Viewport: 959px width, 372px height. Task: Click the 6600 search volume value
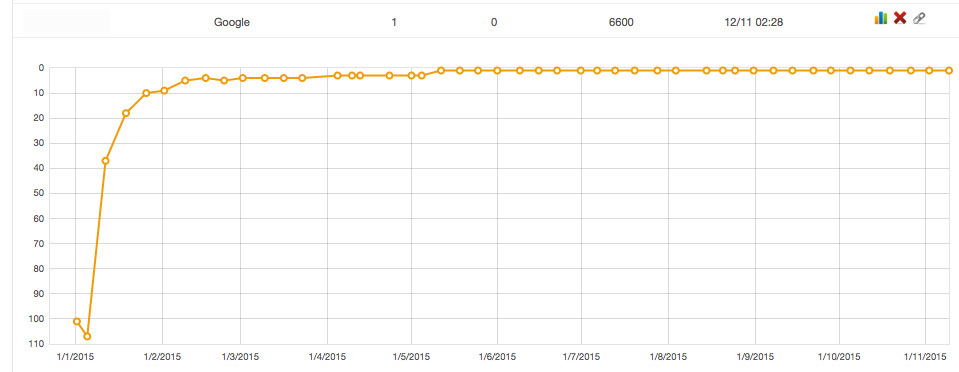[x=621, y=23]
